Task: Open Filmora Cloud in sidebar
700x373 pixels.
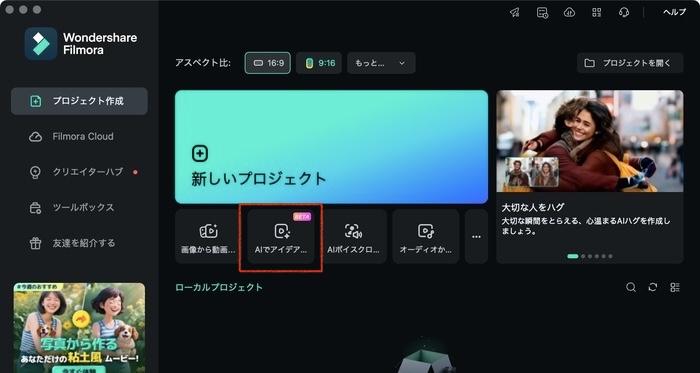Action: [79, 137]
